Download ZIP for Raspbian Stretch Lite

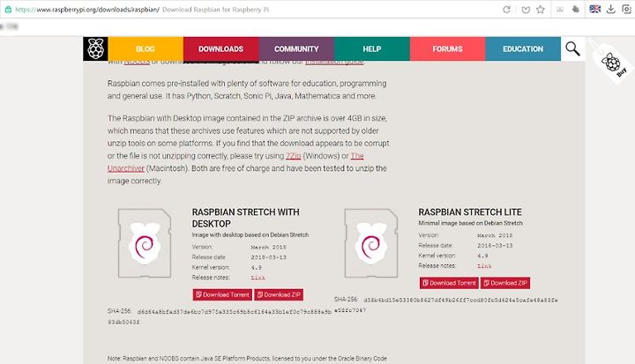tap(505, 283)
